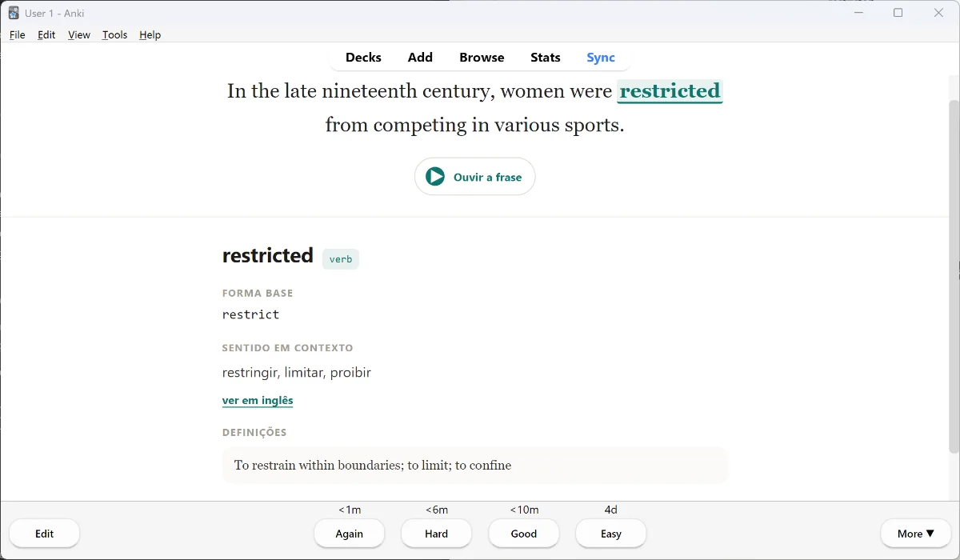The width and height of the screenshot is (960, 560).
Task: Play the sentence audio icon
Action: 435,177
